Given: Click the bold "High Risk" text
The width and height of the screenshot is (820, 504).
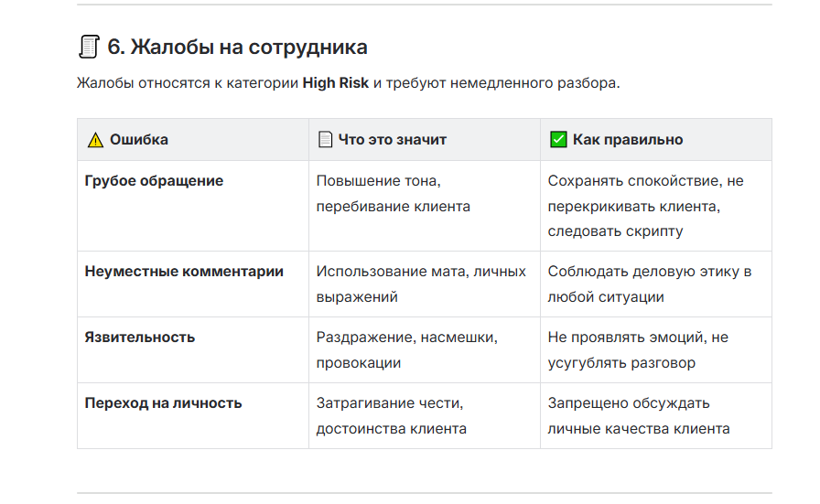Looking at the screenshot, I should coord(335,83).
